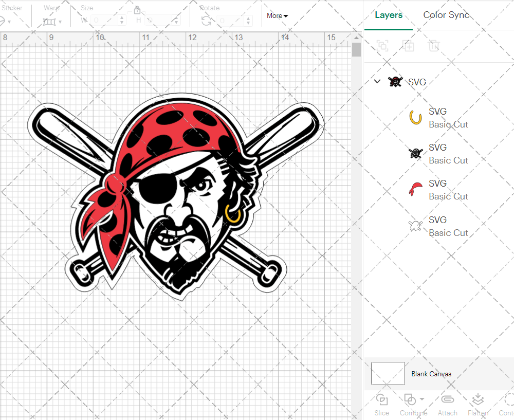Click the Basic Cut label of earring layer

click(448, 124)
